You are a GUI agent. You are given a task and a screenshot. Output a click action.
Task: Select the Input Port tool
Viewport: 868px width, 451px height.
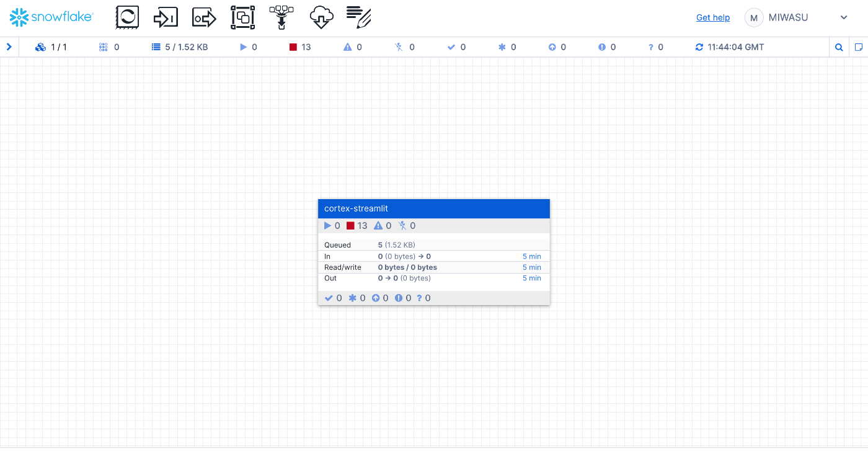166,17
